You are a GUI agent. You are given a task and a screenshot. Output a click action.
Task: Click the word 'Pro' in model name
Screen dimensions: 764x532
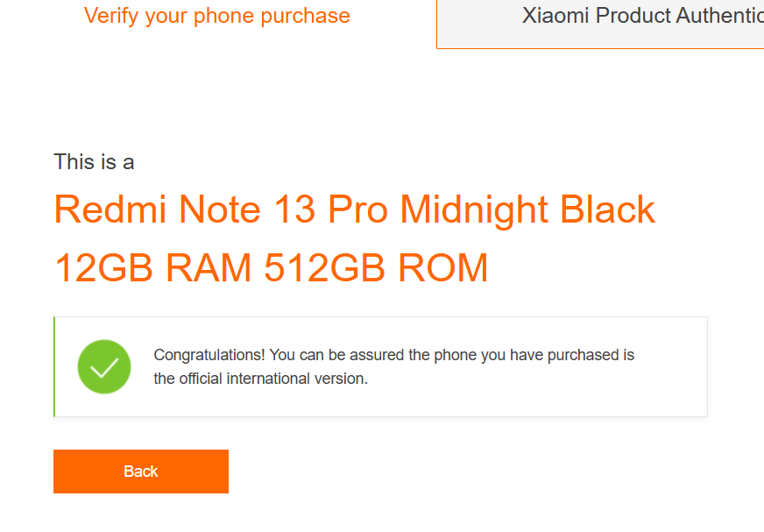point(357,209)
